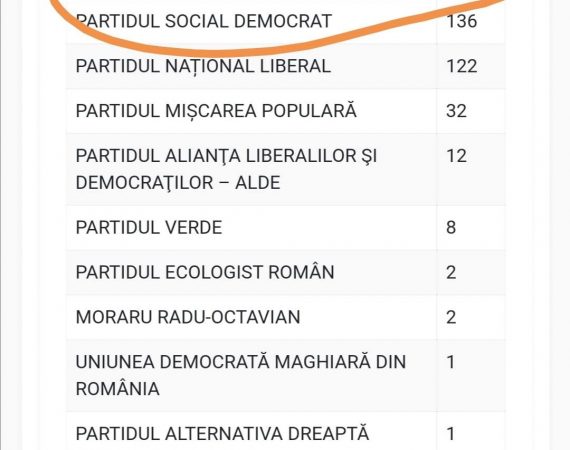Click the 136 vote count cell
570x450 pixels.
pyautogui.click(x=461, y=21)
